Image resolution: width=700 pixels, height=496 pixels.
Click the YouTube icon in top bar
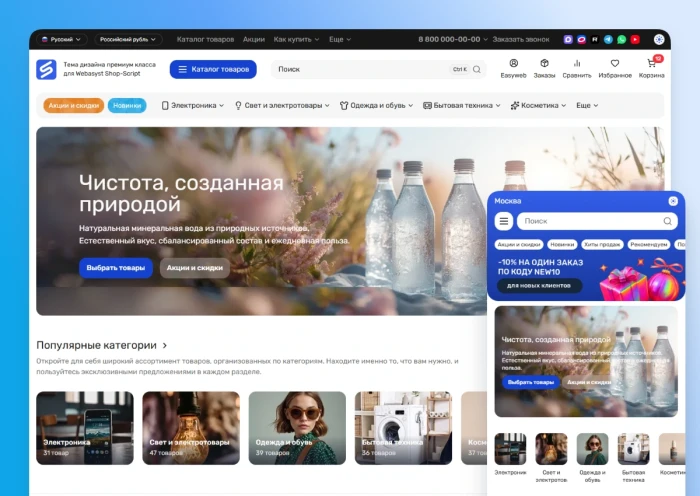634,39
